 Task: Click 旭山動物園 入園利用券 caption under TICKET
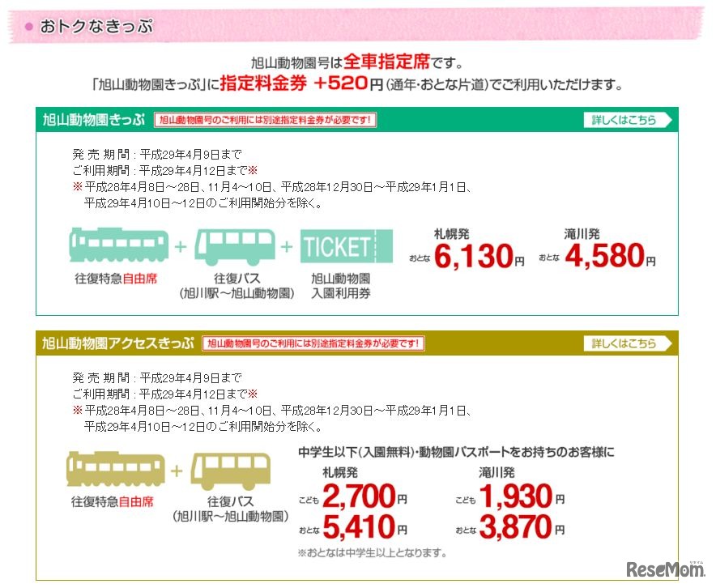click(x=341, y=285)
